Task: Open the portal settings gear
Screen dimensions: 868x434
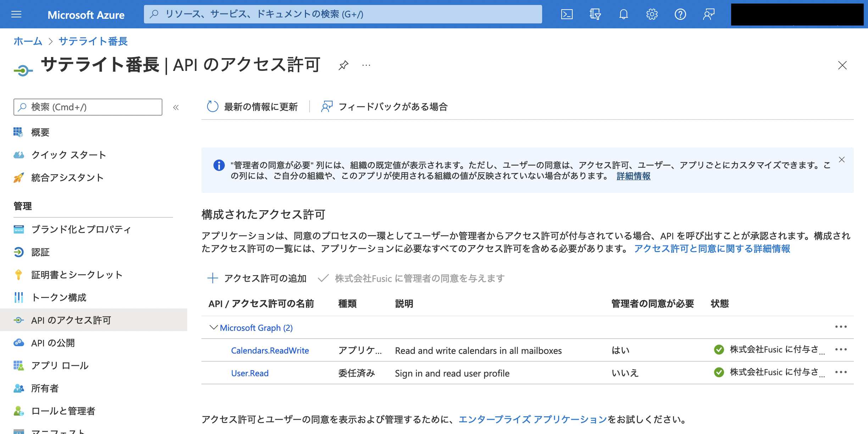Action: click(x=652, y=14)
